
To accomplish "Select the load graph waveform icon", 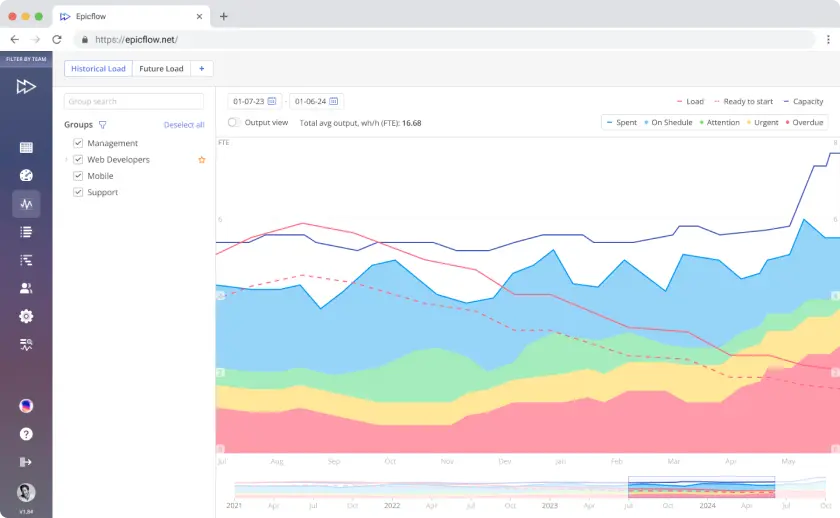I will [26, 204].
